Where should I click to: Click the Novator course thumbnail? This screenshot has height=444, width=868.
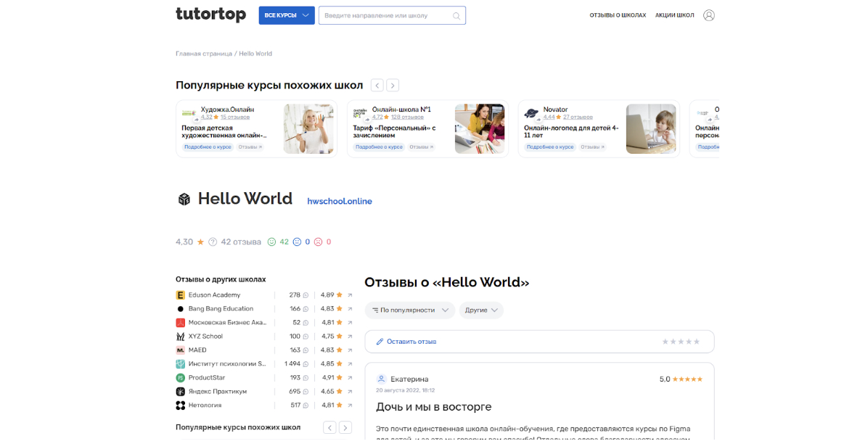(x=651, y=128)
